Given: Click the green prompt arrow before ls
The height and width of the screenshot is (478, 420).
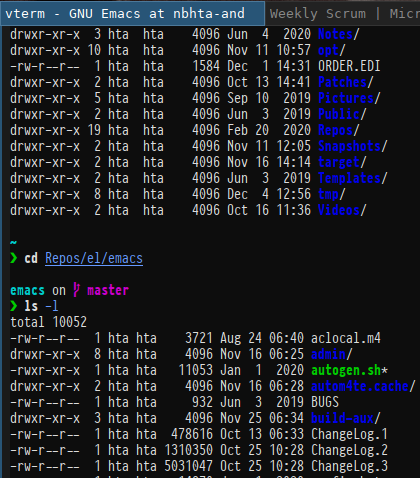Looking at the screenshot, I should [14, 306].
